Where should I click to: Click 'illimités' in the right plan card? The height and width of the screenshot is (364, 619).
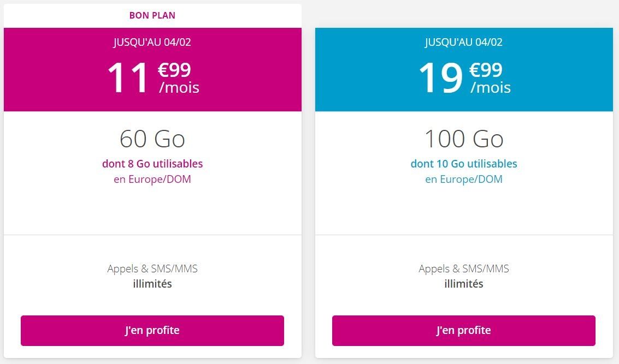[x=464, y=284]
